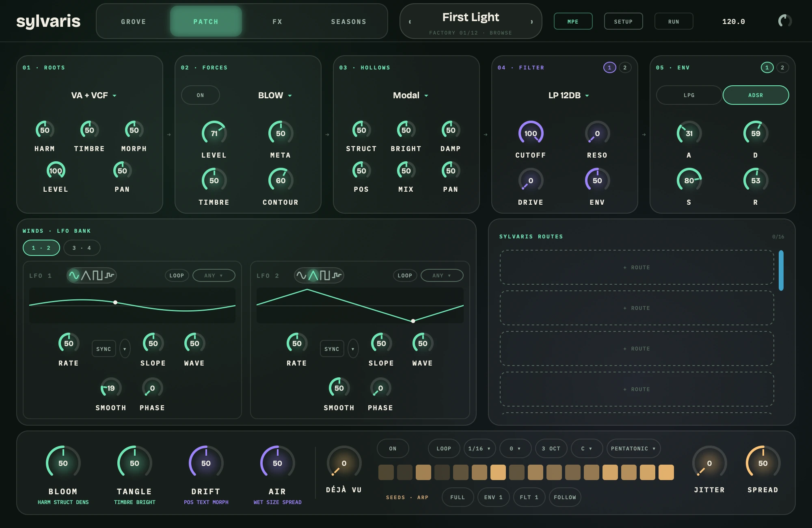The height and width of the screenshot is (528, 812).
Task: Toggle SYNC for LFO 1
Action: [x=104, y=349]
